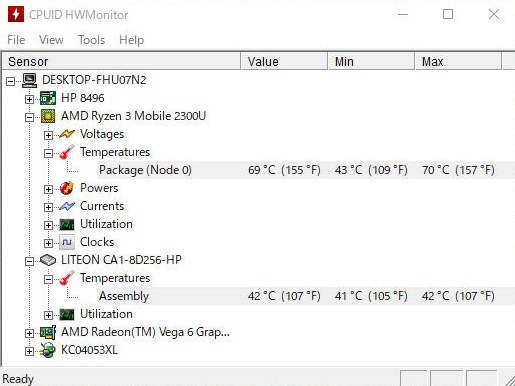Minimize the HWMonitor window

click(x=403, y=14)
